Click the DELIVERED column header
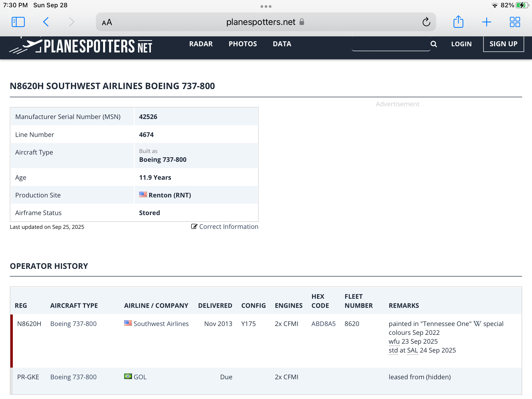Screen dimensions: 532x399 (215, 305)
